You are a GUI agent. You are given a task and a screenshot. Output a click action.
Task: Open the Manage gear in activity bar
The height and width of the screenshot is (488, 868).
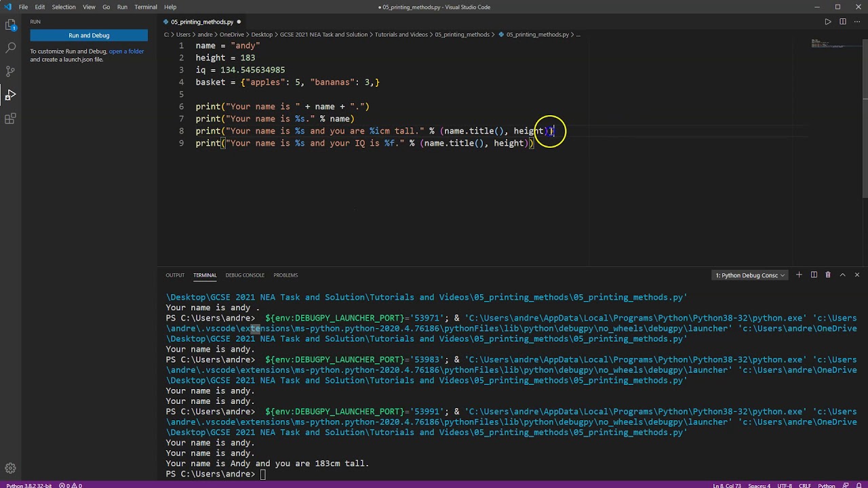(x=11, y=468)
